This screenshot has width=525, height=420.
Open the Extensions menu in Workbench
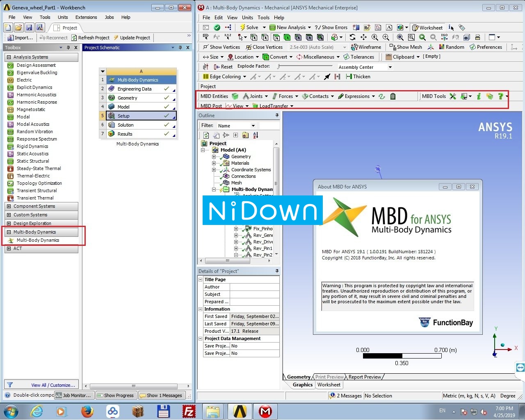click(x=86, y=17)
